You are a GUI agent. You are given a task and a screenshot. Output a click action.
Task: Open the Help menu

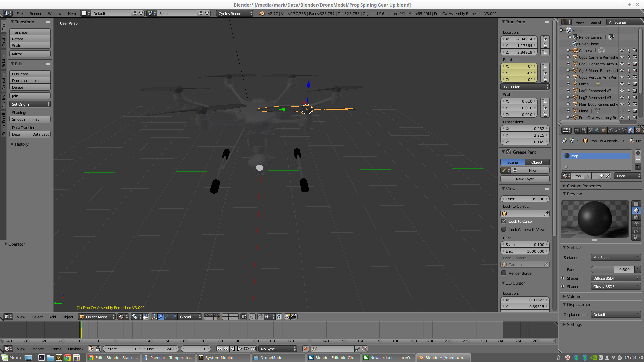(72, 13)
